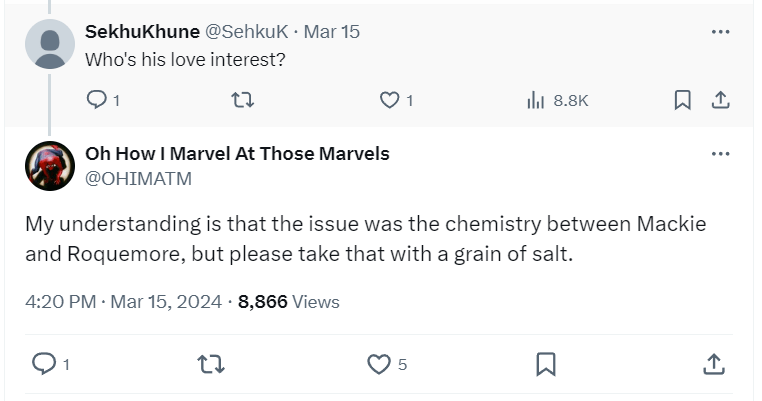Click the Mar 15 timestamp link
The image size is (762, 401).
point(331,31)
